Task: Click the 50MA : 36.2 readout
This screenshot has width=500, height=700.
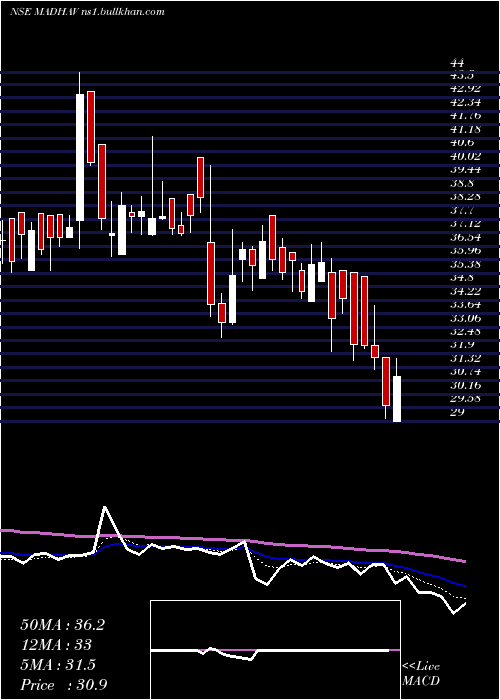Action: [62, 625]
